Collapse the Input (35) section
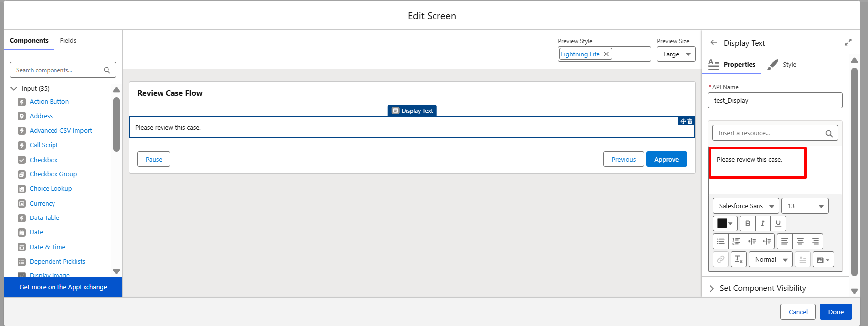Screen dimensions: 868x326 14,88
